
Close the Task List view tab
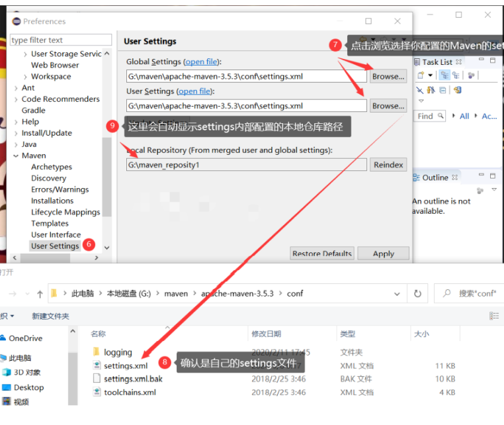coord(458,62)
